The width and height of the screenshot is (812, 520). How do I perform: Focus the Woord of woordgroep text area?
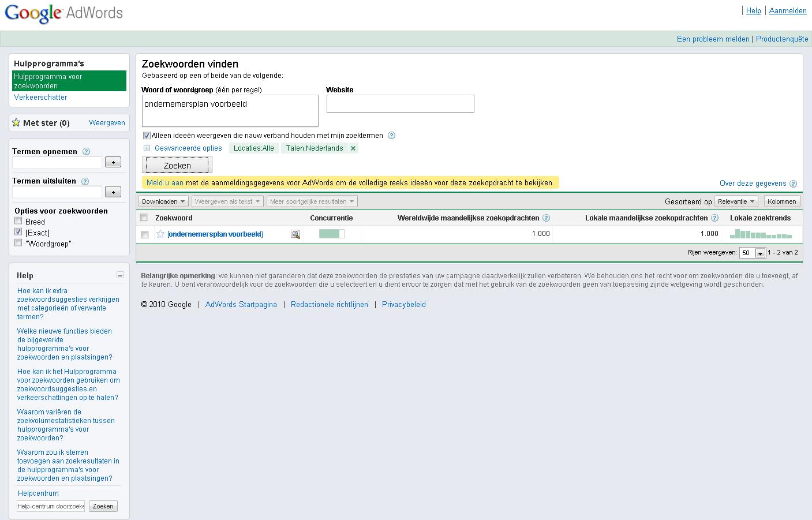click(x=230, y=111)
